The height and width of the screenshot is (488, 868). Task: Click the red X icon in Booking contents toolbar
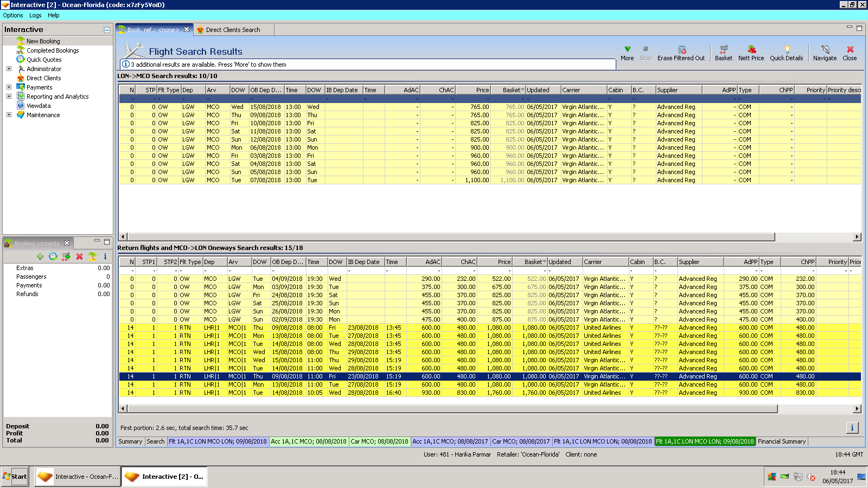click(x=79, y=256)
